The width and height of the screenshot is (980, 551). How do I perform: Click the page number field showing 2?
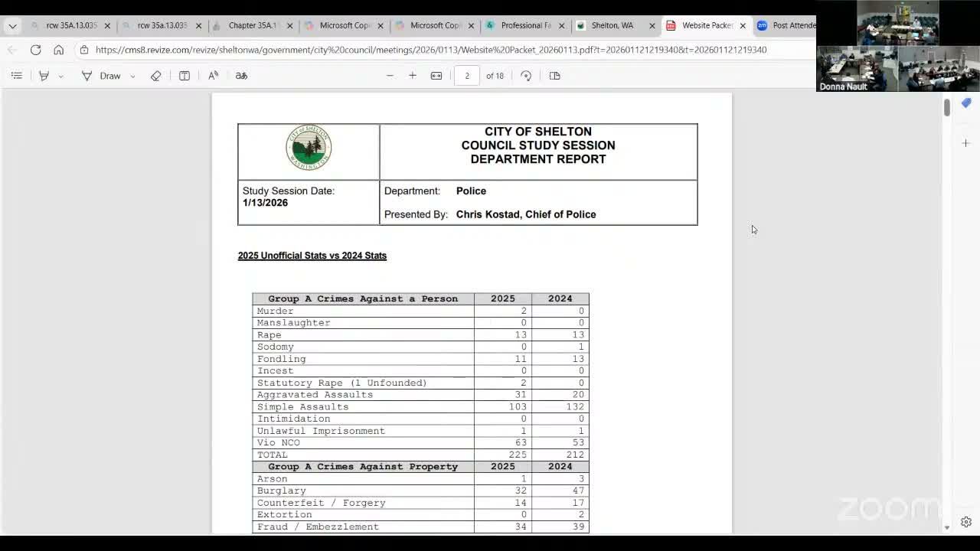pyautogui.click(x=467, y=76)
